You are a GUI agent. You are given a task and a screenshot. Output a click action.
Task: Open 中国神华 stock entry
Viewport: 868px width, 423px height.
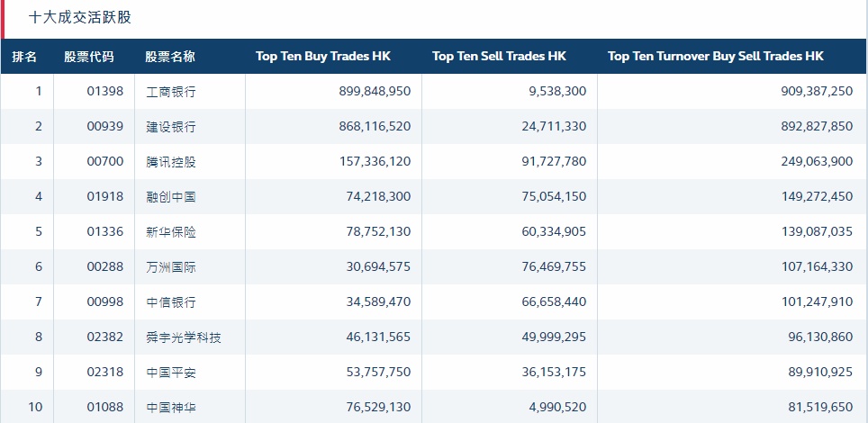coord(171,408)
